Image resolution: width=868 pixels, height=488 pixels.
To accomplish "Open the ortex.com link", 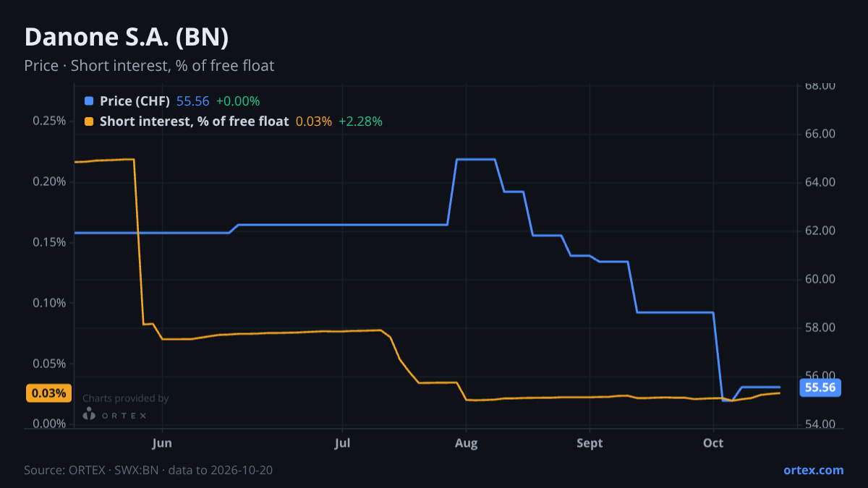I will point(813,470).
